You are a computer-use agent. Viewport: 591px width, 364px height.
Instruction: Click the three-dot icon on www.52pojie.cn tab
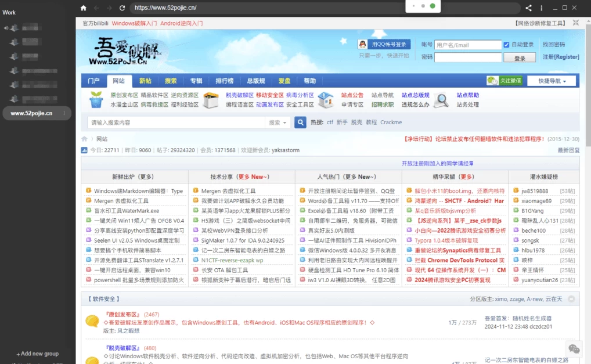pos(64,113)
